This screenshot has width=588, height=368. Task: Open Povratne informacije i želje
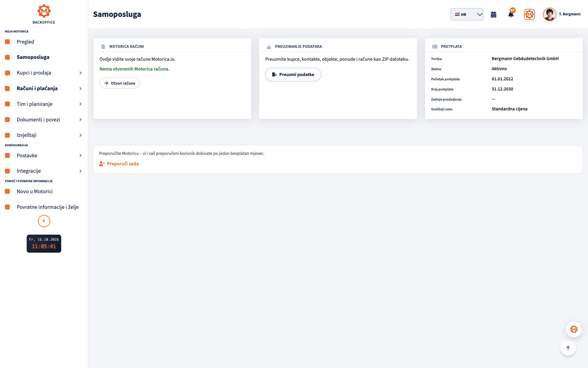tap(47, 207)
